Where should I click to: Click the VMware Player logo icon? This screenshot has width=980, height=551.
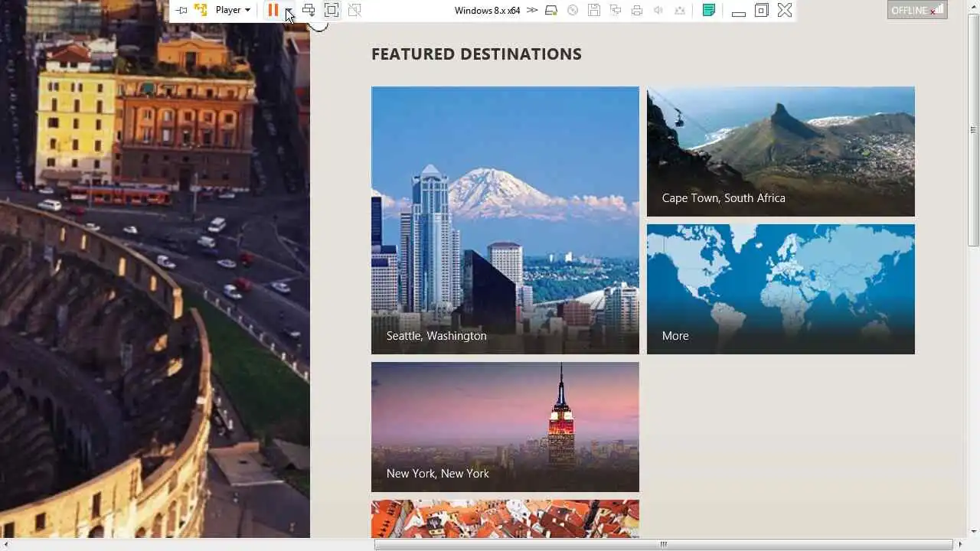201,10
